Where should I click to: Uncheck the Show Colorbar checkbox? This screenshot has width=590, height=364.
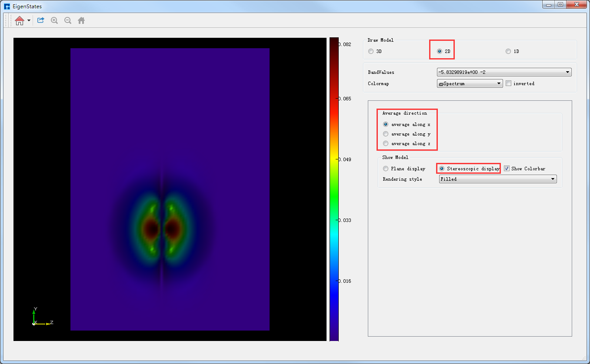[x=507, y=169]
